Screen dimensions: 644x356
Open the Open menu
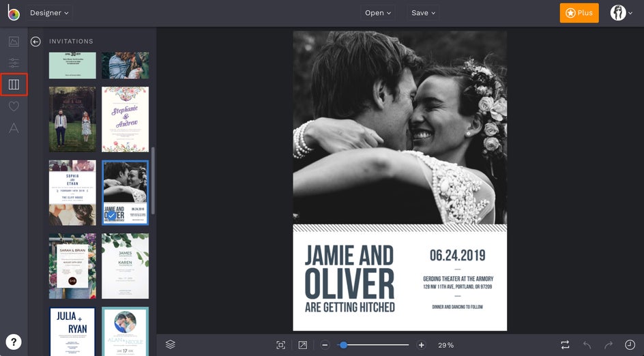[378, 13]
